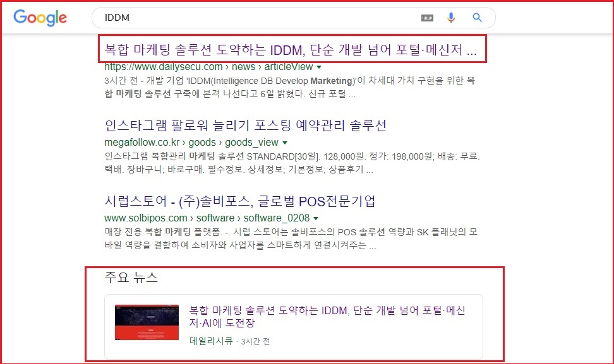The height and width of the screenshot is (364, 614).
Task: Open the 인스타그램 팔로워 늘리기 result link
Action: click(245, 125)
